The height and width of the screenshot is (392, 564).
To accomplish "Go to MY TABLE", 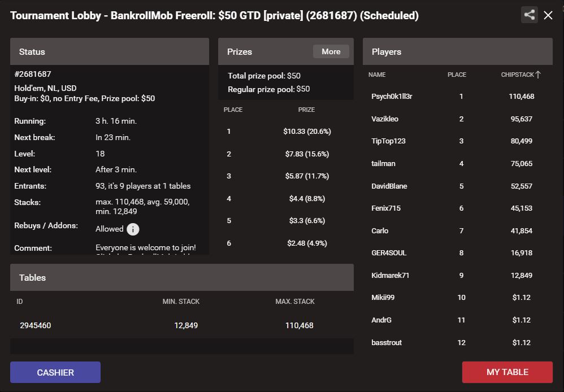I will coord(507,372).
